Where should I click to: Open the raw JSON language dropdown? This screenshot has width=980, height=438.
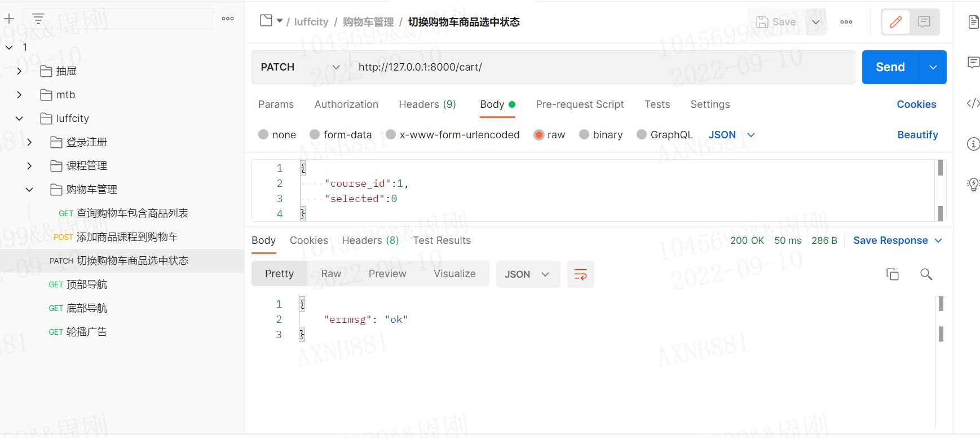coord(731,135)
